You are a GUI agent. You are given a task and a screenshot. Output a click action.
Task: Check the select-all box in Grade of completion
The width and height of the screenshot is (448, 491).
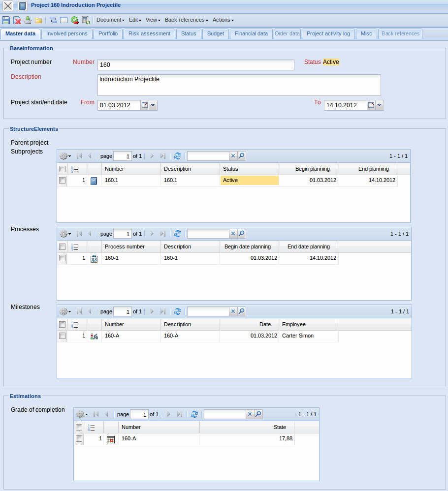pos(79,428)
